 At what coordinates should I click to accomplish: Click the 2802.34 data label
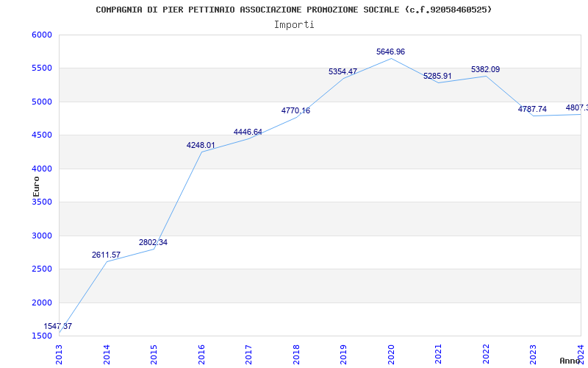tap(153, 243)
